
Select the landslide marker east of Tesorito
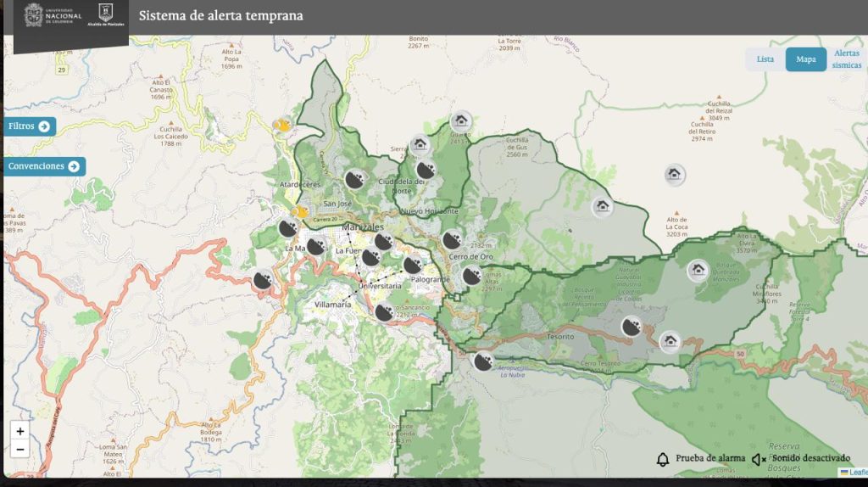(631, 327)
